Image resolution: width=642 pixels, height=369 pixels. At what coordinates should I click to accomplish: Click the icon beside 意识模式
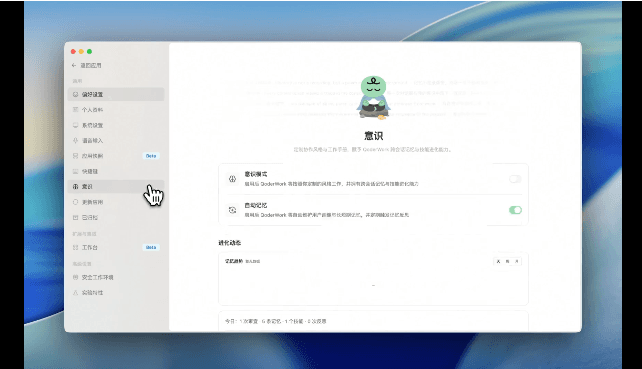[232, 179]
